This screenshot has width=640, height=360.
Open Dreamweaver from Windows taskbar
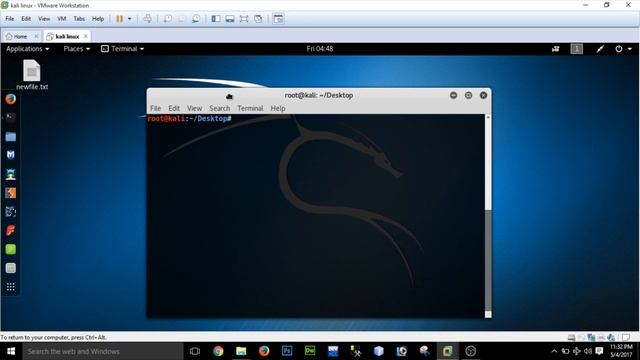(x=310, y=351)
